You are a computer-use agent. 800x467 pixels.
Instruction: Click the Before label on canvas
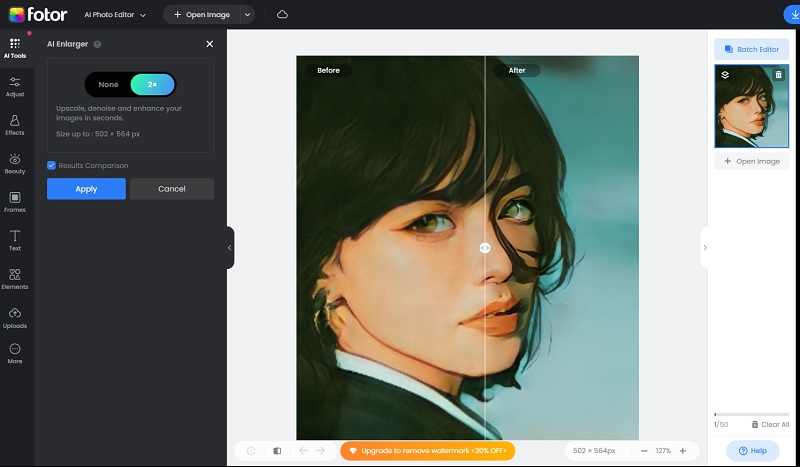click(328, 70)
